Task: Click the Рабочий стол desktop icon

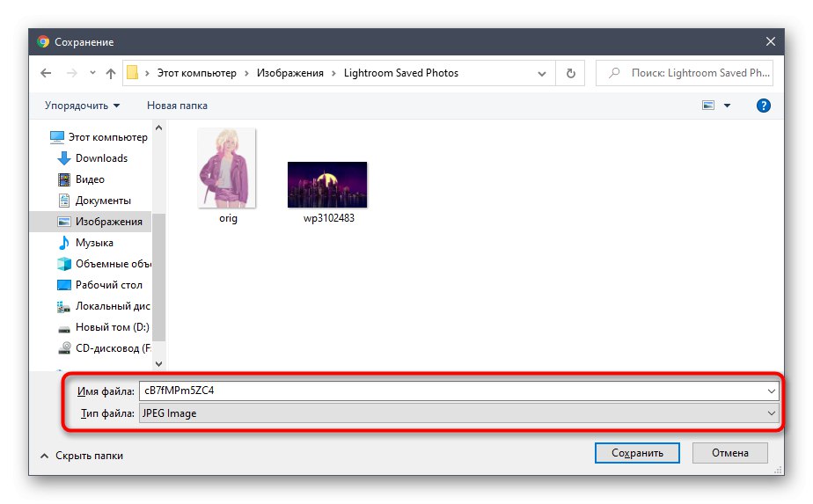Action: 63,285
